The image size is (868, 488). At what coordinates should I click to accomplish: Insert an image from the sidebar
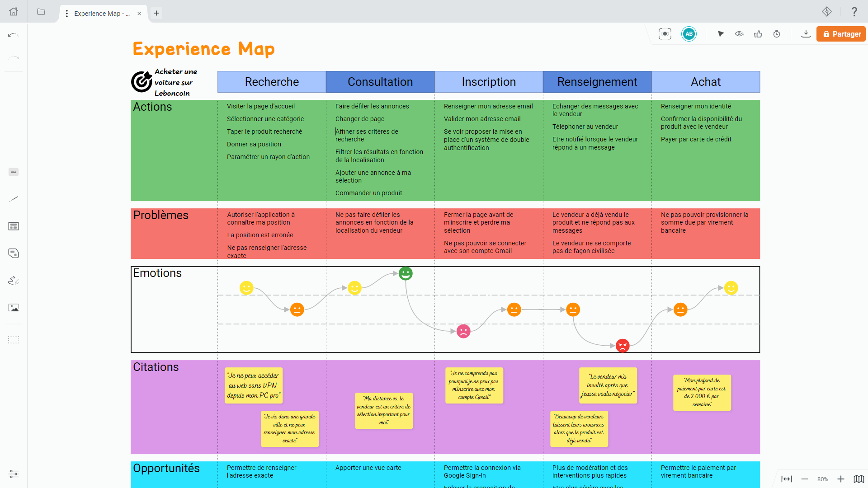[x=14, y=308]
